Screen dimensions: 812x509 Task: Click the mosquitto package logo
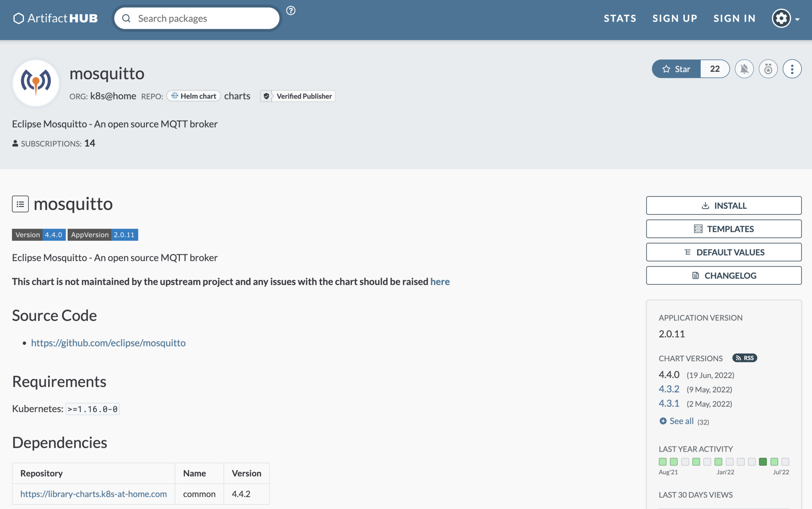coord(36,83)
